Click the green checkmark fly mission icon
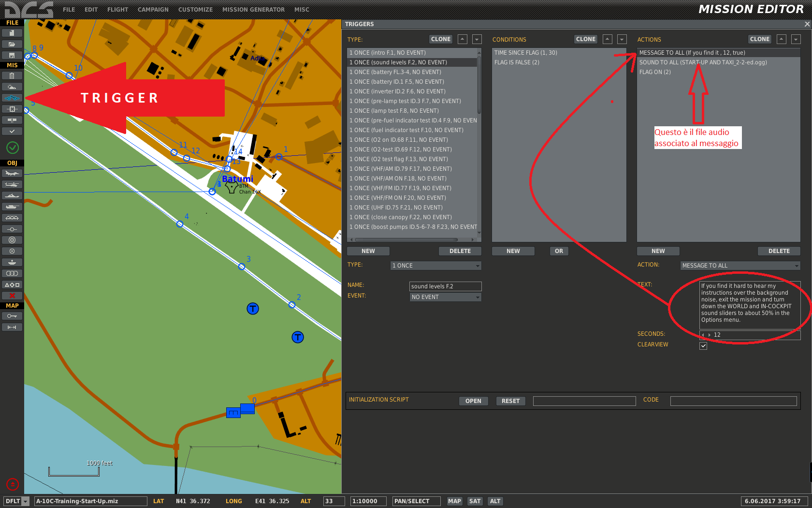Screen dimensions: 812x508 click(x=13, y=148)
